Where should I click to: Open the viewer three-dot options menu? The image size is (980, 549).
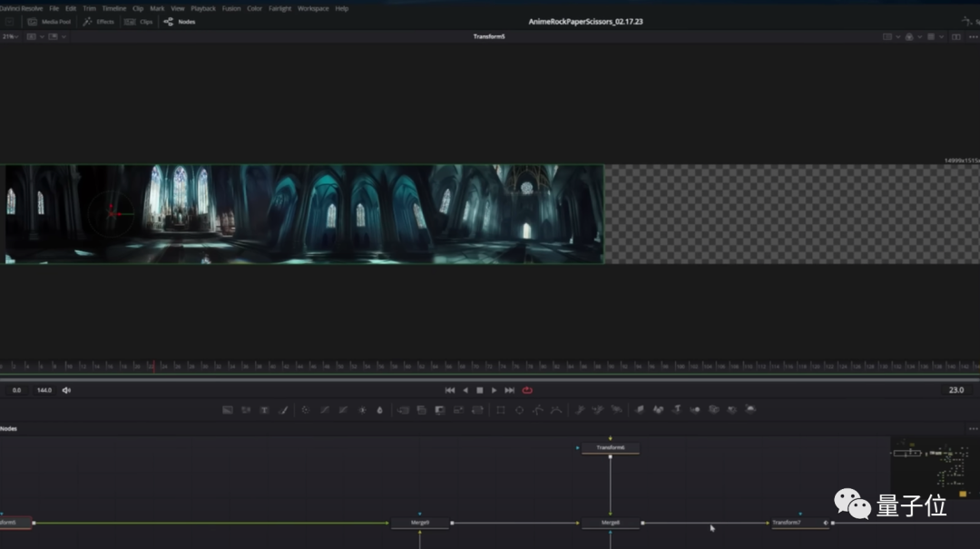972,36
